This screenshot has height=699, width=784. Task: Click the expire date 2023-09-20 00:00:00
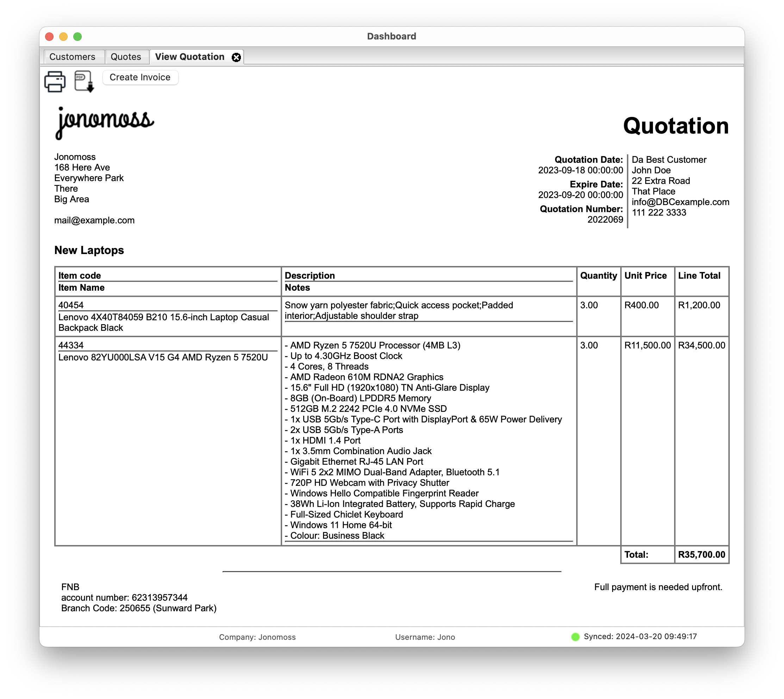580,195
